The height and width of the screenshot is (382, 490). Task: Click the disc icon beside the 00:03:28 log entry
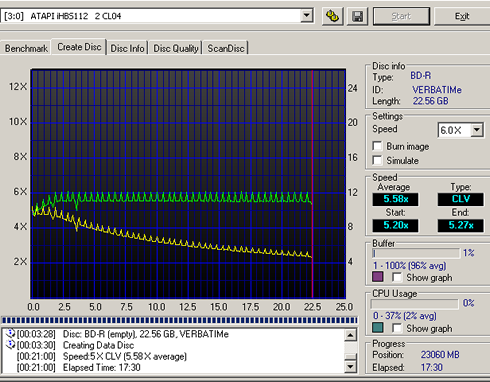pos(11,333)
